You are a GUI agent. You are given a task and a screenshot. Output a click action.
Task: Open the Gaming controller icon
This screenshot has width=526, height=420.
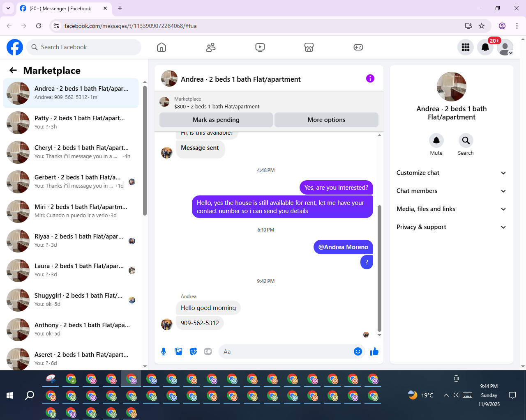tap(358, 47)
